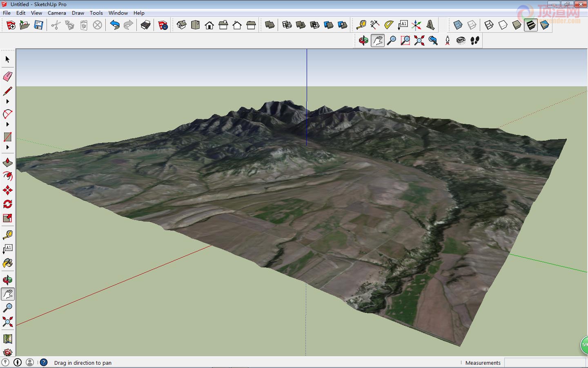Toggle Shaded With Textures style
Screen dimensions: 588x368
(530, 25)
